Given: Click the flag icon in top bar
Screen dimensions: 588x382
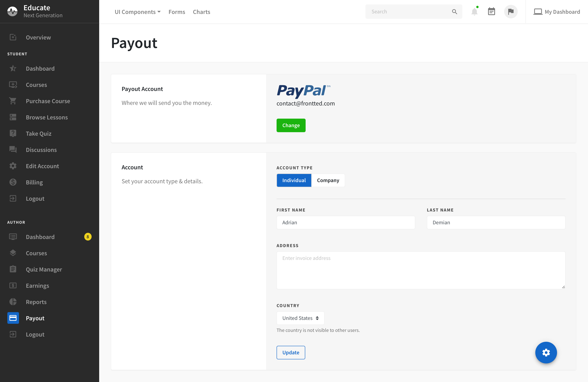Looking at the screenshot, I should (511, 12).
